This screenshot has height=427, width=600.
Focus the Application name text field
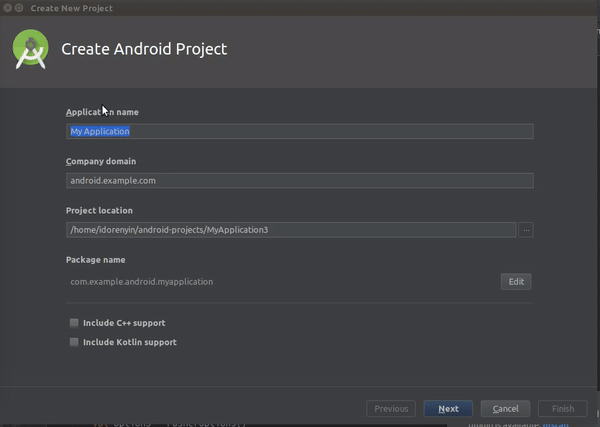tap(300, 131)
